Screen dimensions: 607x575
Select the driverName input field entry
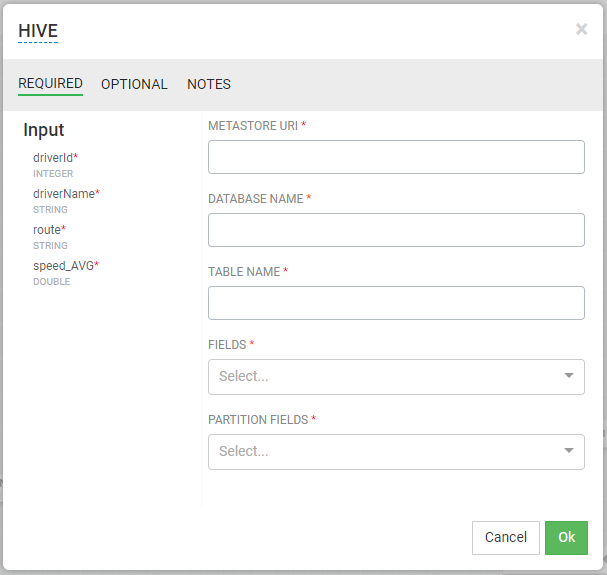click(66, 194)
